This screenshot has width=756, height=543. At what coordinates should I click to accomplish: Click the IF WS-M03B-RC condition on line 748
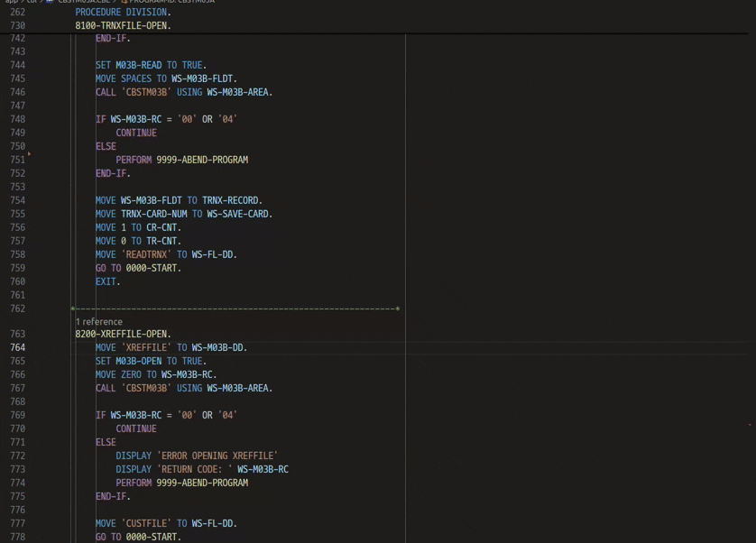166,119
